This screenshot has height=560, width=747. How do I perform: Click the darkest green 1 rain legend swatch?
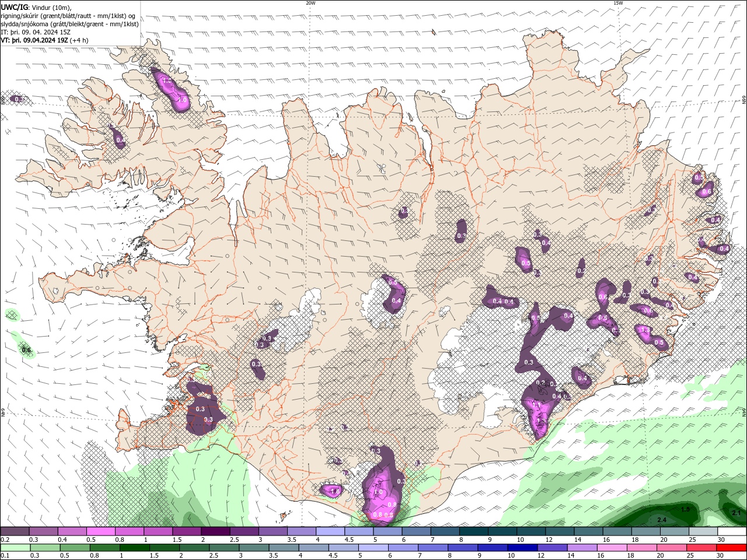click(x=134, y=548)
